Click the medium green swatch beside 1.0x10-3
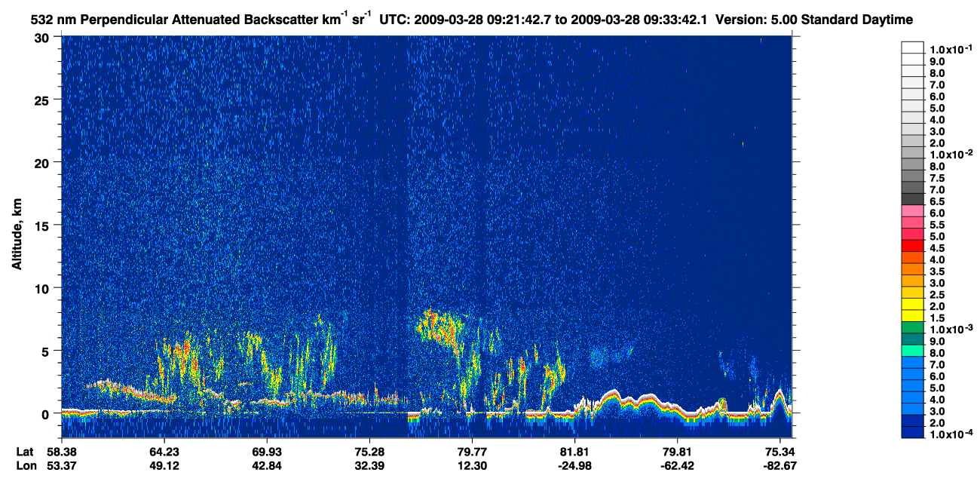Screen dimensions: 980x503 (913, 328)
